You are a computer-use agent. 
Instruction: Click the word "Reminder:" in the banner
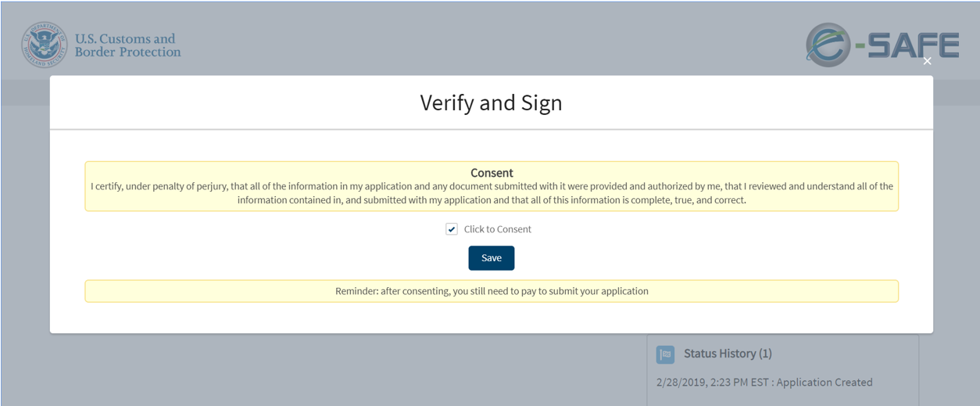[356, 291]
